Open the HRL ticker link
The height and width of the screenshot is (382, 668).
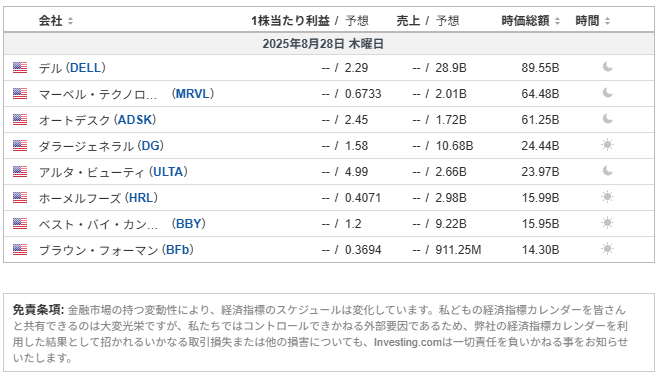click(141, 198)
